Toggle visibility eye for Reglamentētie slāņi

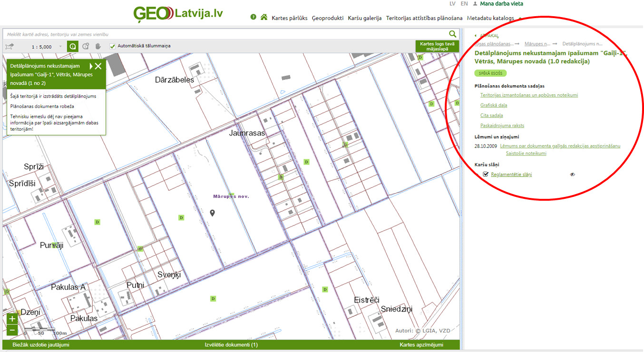573,175
